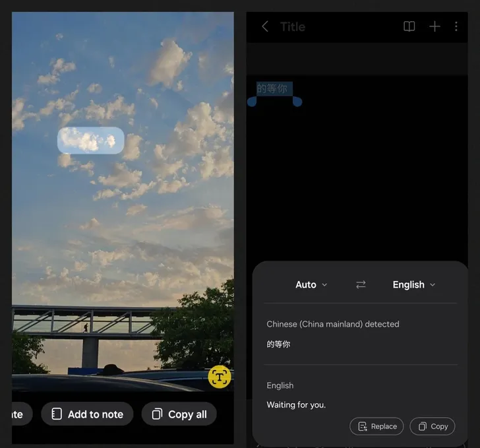Click the chevron next to English

[x=433, y=285]
